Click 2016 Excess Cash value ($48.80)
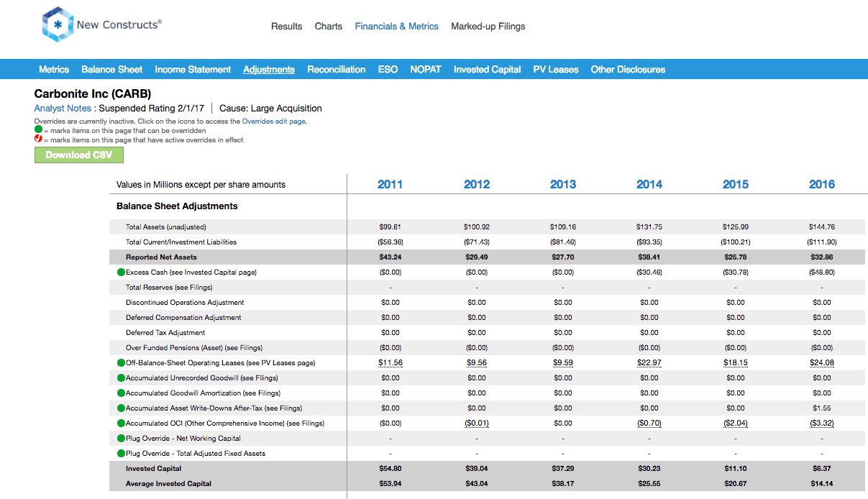This screenshot has height=499, width=868. [822, 273]
